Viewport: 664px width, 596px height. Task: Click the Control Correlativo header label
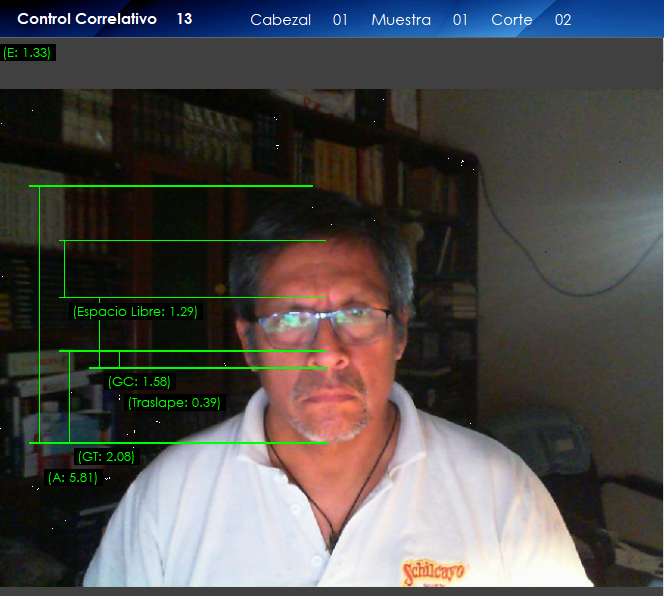(87, 19)
